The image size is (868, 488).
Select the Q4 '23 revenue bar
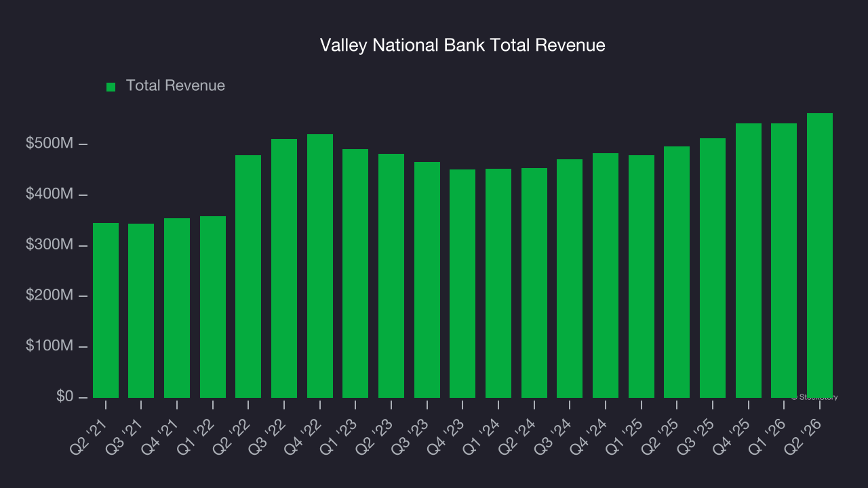pyautogui.click(x=462, y=283)
